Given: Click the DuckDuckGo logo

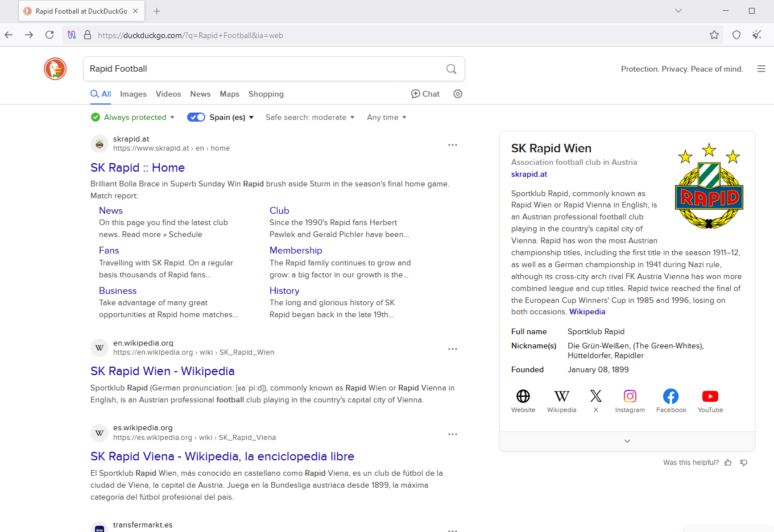Looking at the screenshot, I should [x=55, y=69].
